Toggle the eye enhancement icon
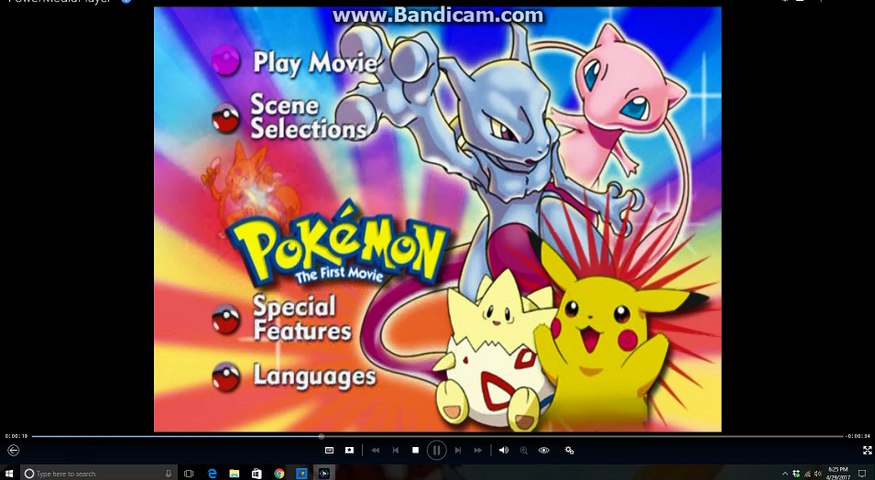 [x=544, y=450]
